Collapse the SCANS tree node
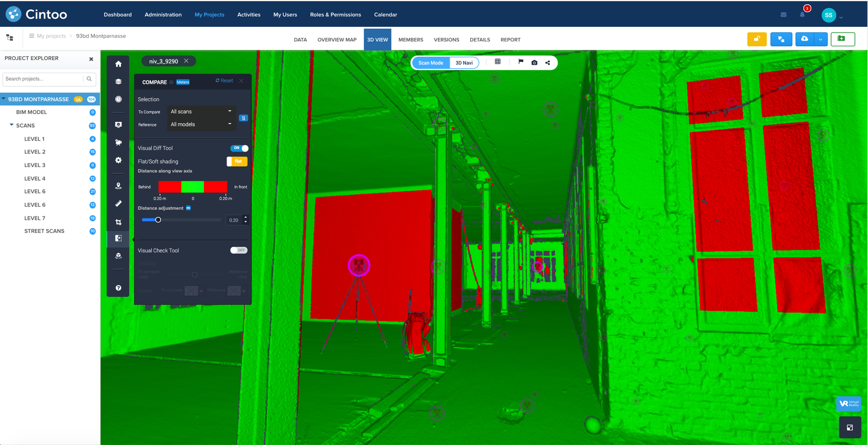This screenshot has width=868, height=445. point(12,125)
